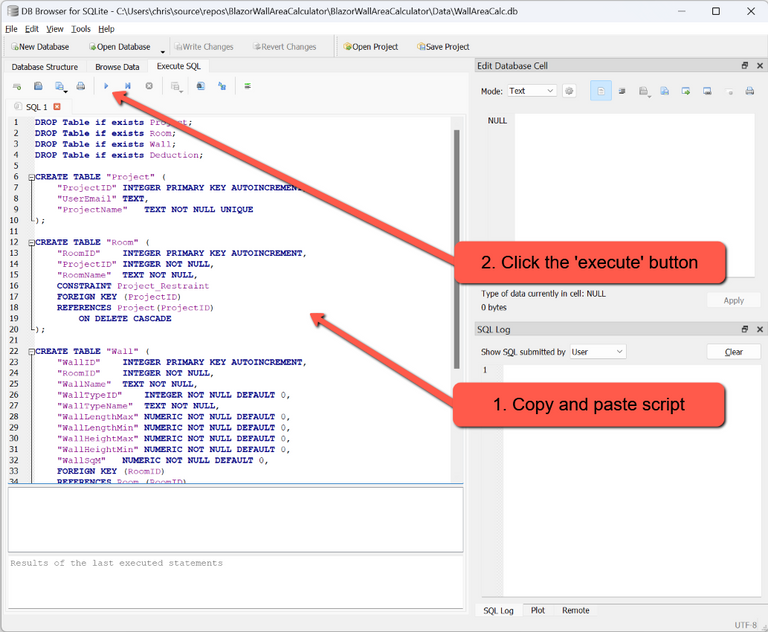Screen dimensions: 768x632
Task: Open the Edit menu
Action: click(32, 29)
